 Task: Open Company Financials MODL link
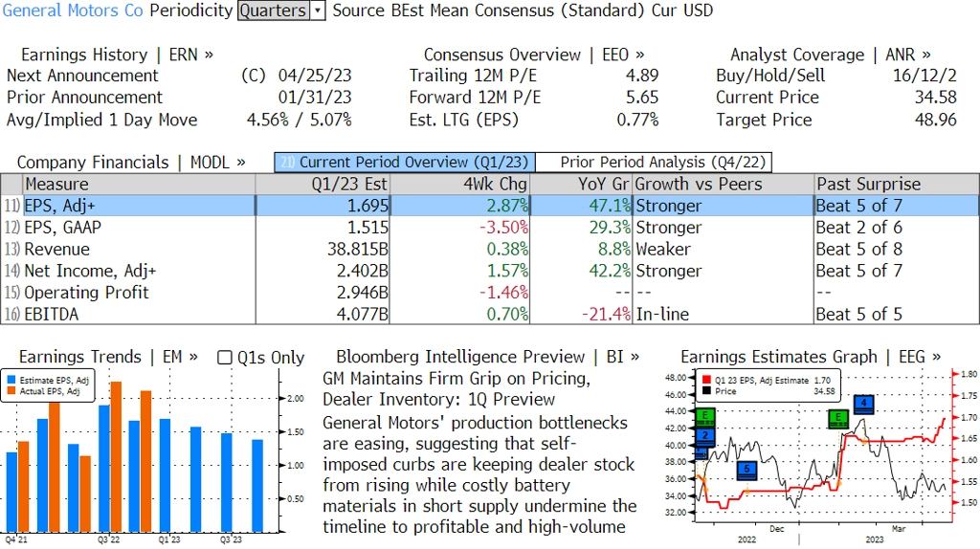pyautogui.click(x=131, y=163)
